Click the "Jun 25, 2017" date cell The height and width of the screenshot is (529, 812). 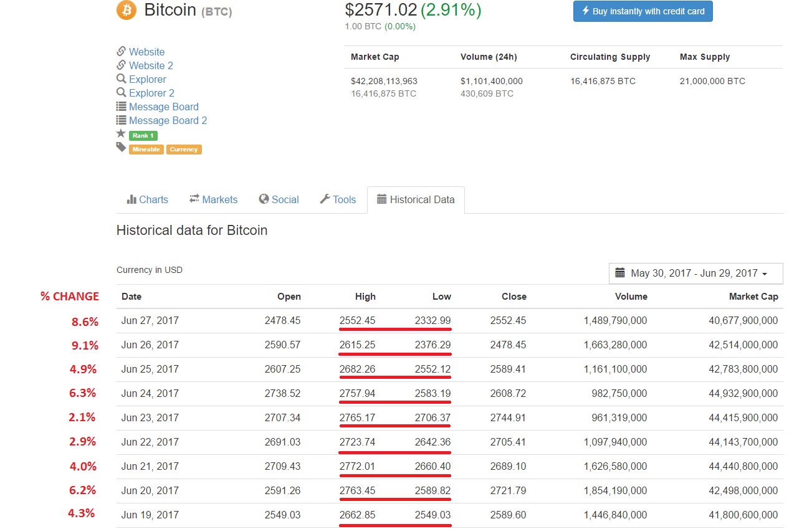click(150, 369)
